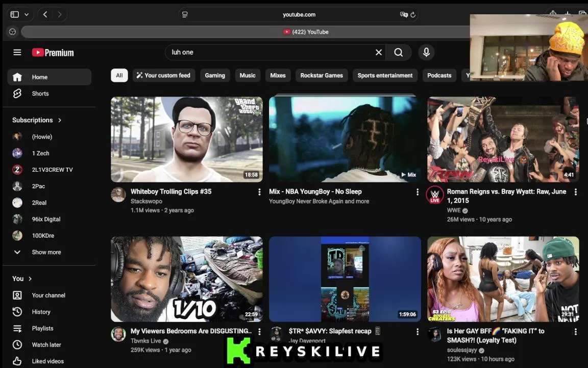Screen dimensions: 588x368
Task: Play Roman Reigns vs. Bray Wyatt thumbnail
Action: [503, 140]
